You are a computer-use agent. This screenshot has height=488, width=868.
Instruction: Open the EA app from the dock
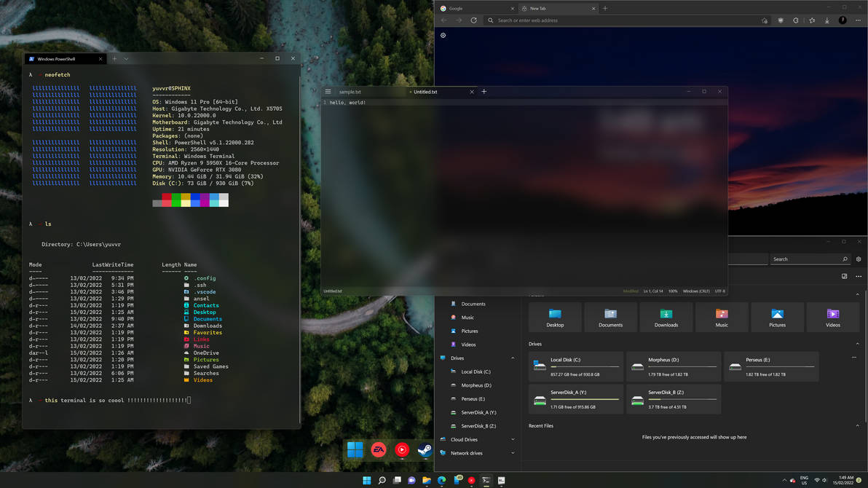coord(379,450)
